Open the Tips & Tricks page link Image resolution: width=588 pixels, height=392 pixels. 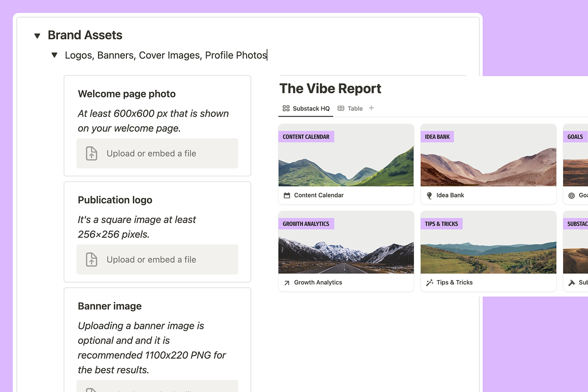pos(455,282)
